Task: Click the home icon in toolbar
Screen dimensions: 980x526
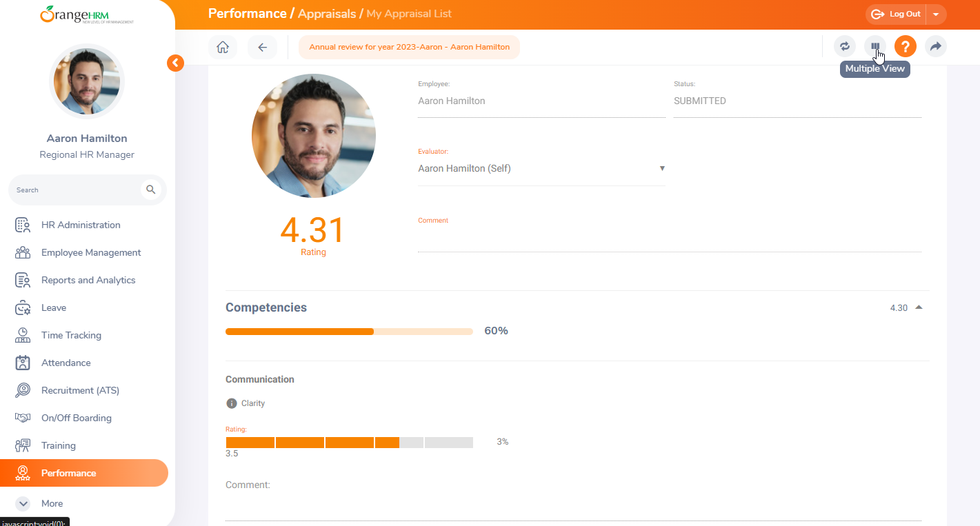Action: (222, 48)
